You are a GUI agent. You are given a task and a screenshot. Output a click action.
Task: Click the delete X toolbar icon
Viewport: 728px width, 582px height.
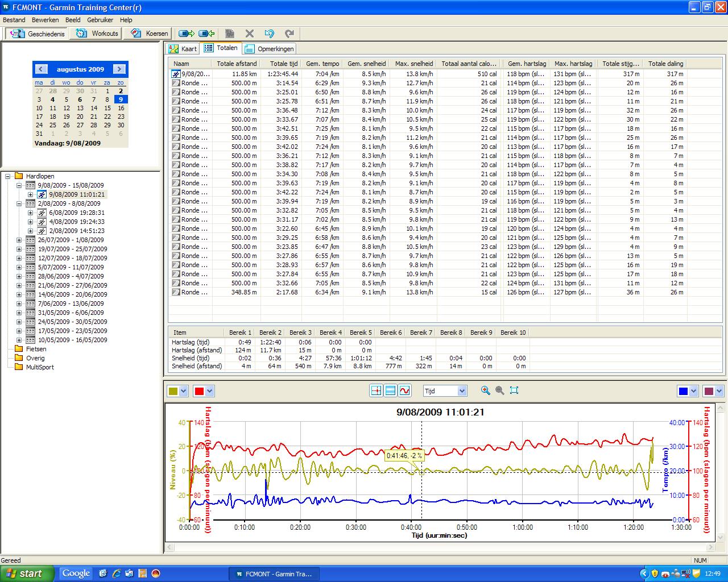click(250, 34)
